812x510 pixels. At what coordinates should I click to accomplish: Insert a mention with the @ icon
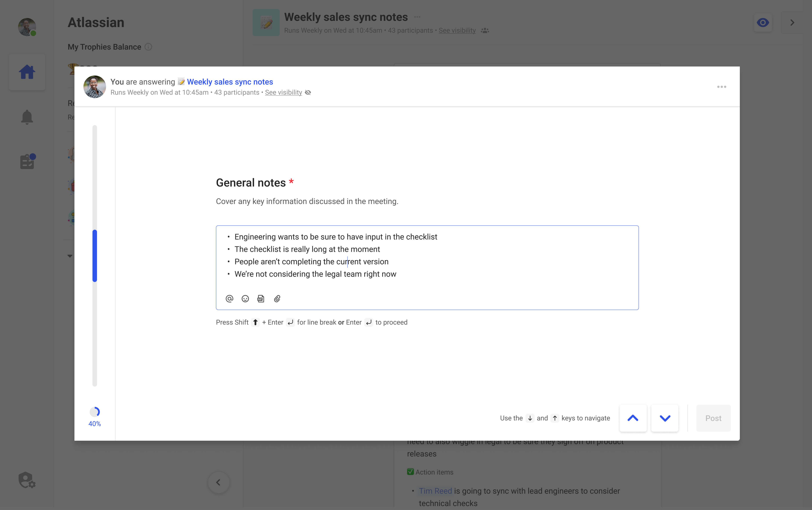(x=229, y=299)
